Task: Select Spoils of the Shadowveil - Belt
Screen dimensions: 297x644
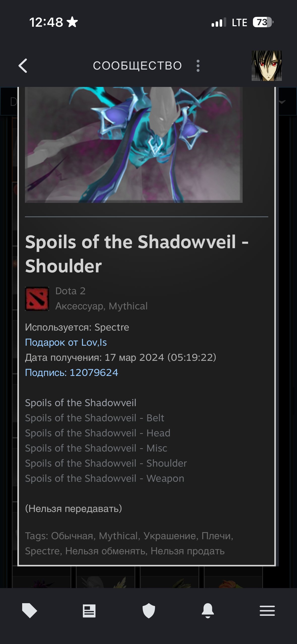Action: [94, 418]
